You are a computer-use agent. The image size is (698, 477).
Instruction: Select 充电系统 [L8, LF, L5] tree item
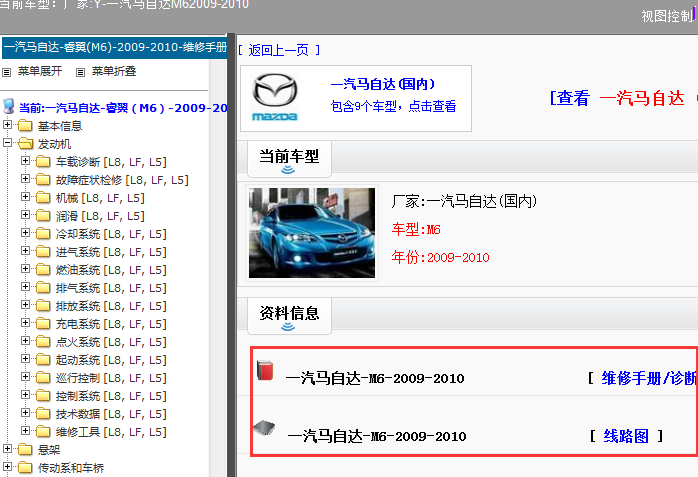[x=111, y=324]
